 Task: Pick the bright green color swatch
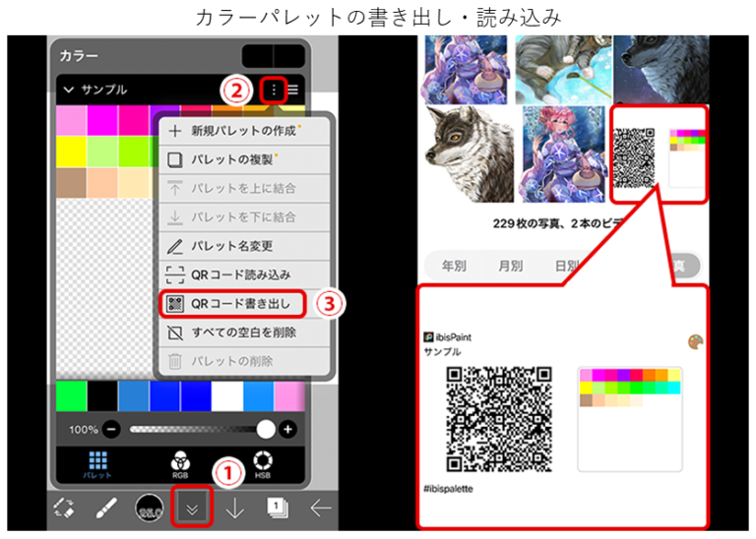pyautogui.click(x=72, y=394)
